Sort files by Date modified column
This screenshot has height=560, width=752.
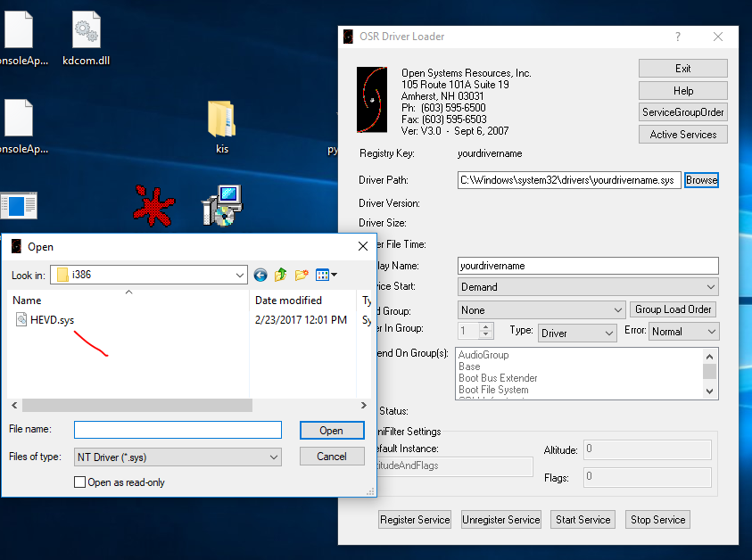(288, 301)
